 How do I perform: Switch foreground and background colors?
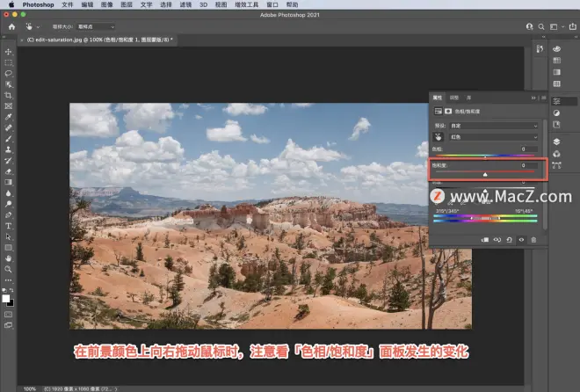[x=11, y=290]
